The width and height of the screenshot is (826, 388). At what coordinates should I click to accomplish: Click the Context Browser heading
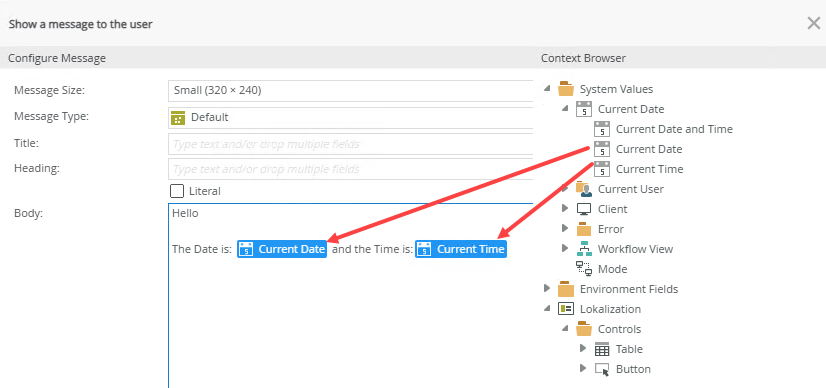583,58
